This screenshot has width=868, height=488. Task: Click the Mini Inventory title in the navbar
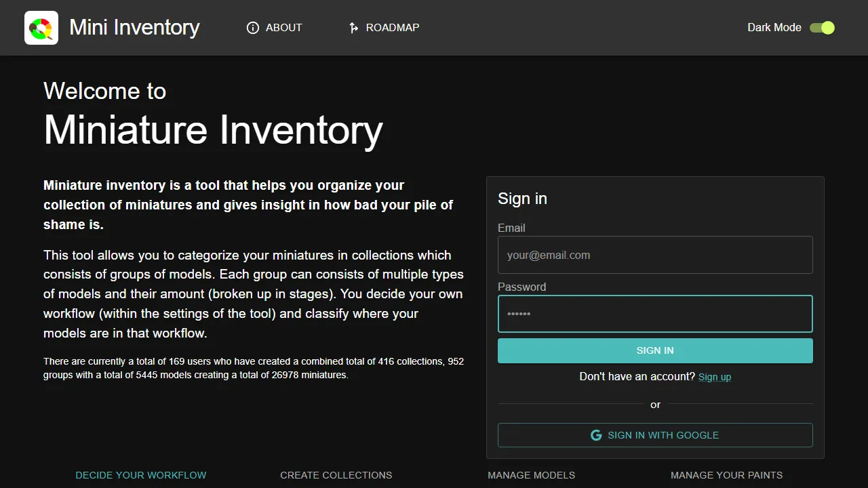[x=134, y=28]
